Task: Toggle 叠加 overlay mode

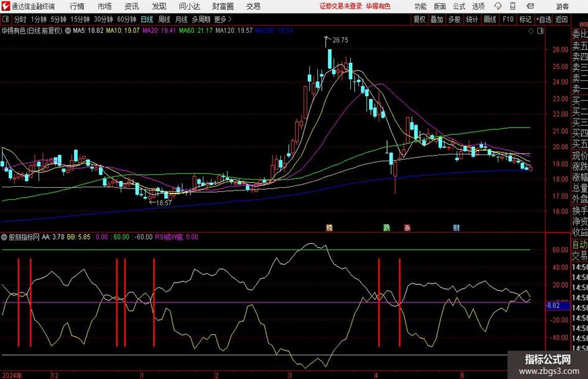Action: click(x=437, y=19)
